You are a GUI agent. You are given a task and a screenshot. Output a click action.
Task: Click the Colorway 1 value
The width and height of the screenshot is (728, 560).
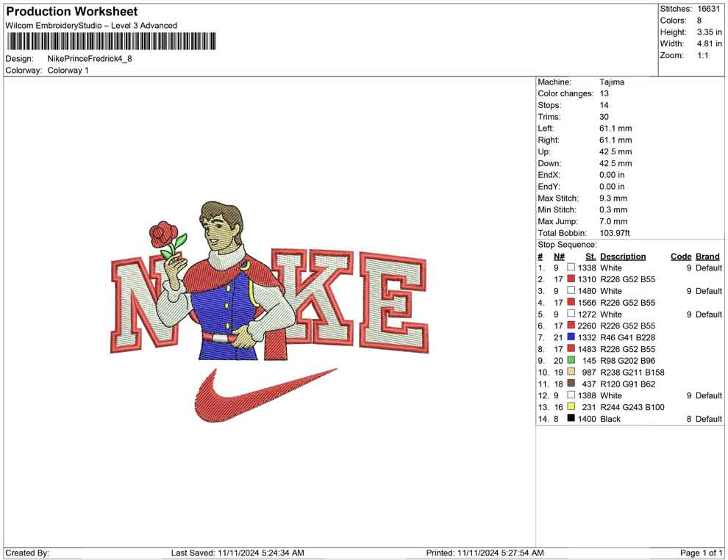(x=68, y=71)
